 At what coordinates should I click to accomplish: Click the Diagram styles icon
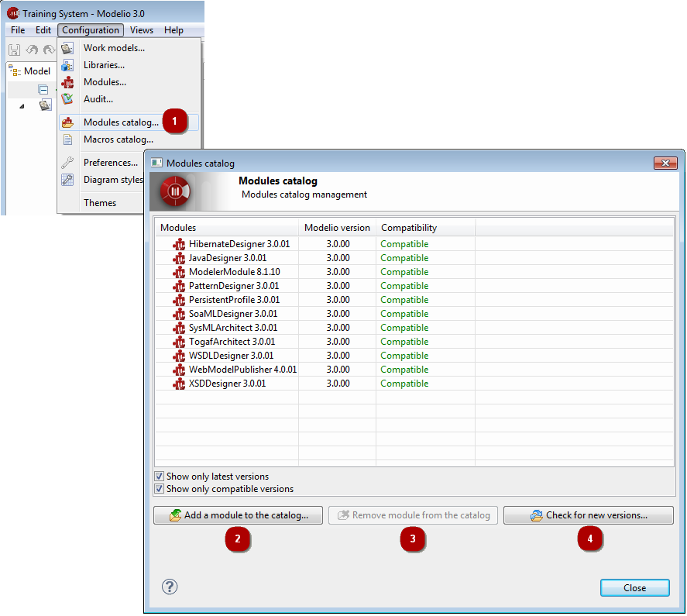[x=67, y=180]
